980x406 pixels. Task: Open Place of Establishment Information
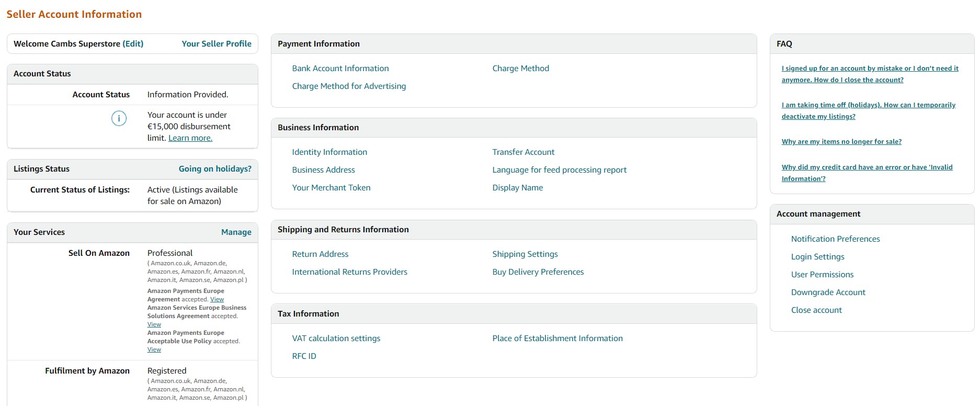(557, 339)
